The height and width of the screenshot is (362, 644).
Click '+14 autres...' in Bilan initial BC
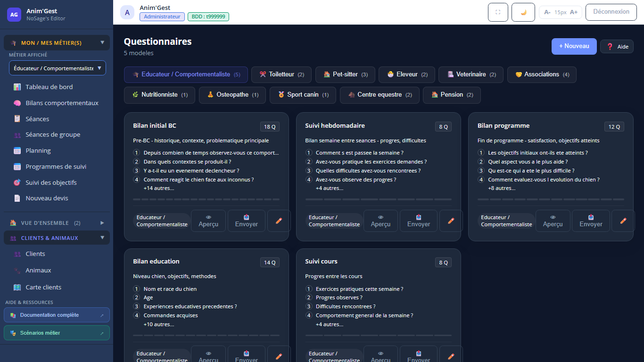tap(159, 188)
